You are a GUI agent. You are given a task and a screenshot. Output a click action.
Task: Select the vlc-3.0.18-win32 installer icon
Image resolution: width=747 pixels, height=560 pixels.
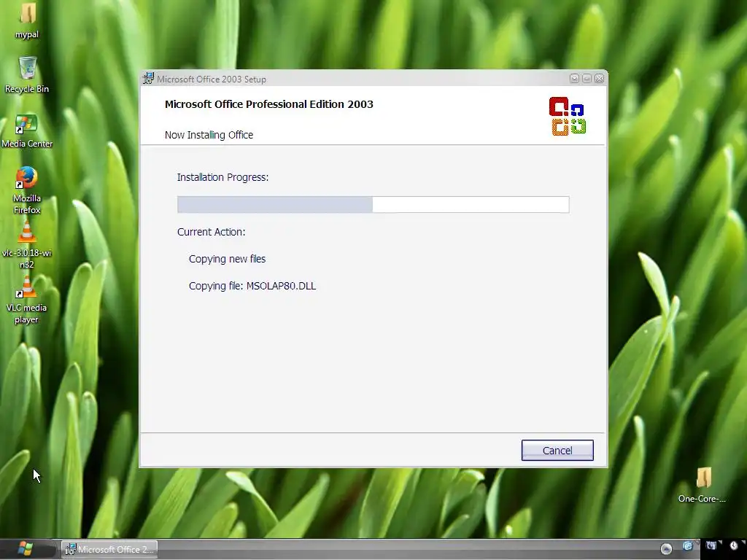click(27, 246)
